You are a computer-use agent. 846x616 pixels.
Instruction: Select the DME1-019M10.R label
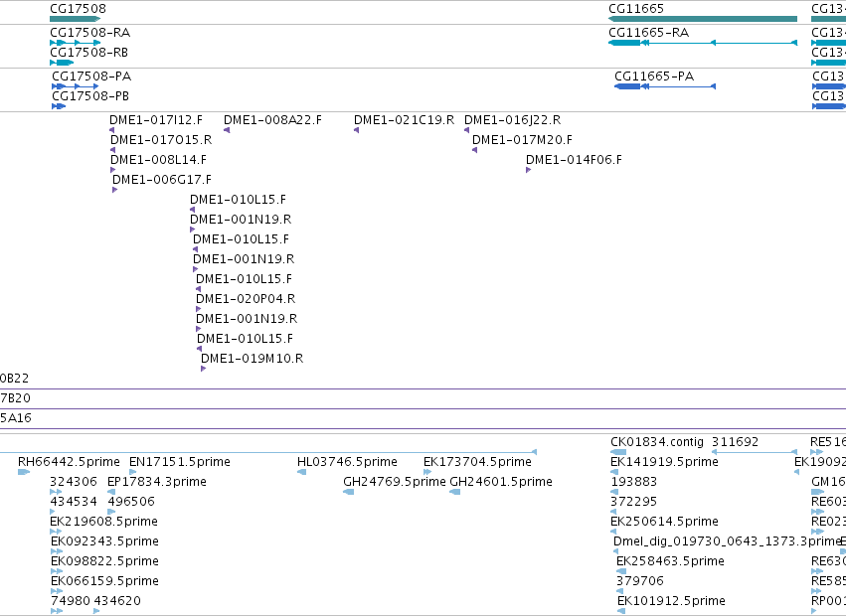[x=252, y=359]
